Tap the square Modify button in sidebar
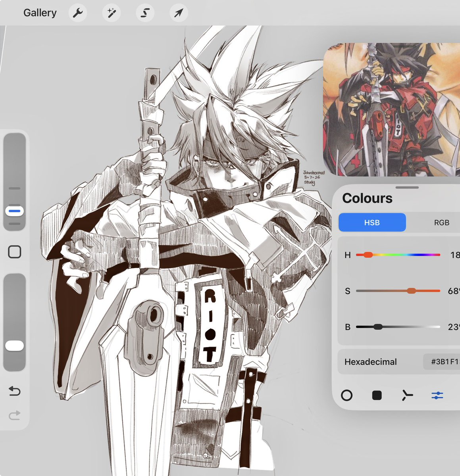 click(x=15, y=252)
